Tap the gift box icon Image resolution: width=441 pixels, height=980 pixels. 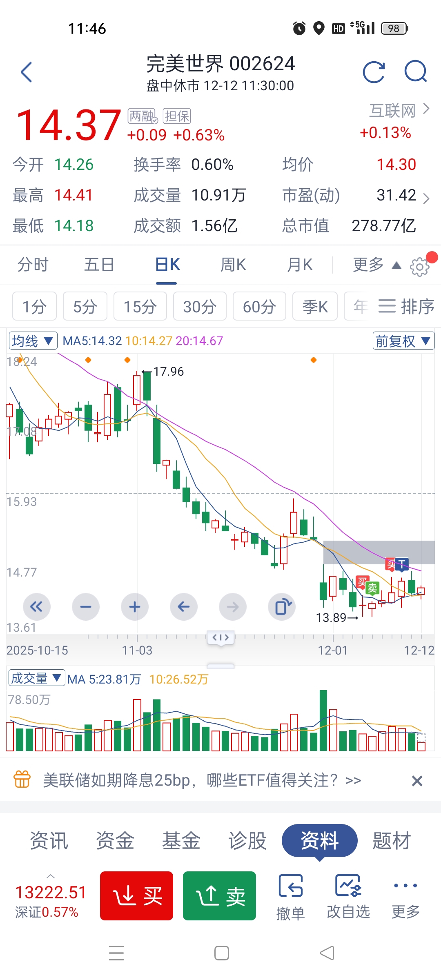22,779
